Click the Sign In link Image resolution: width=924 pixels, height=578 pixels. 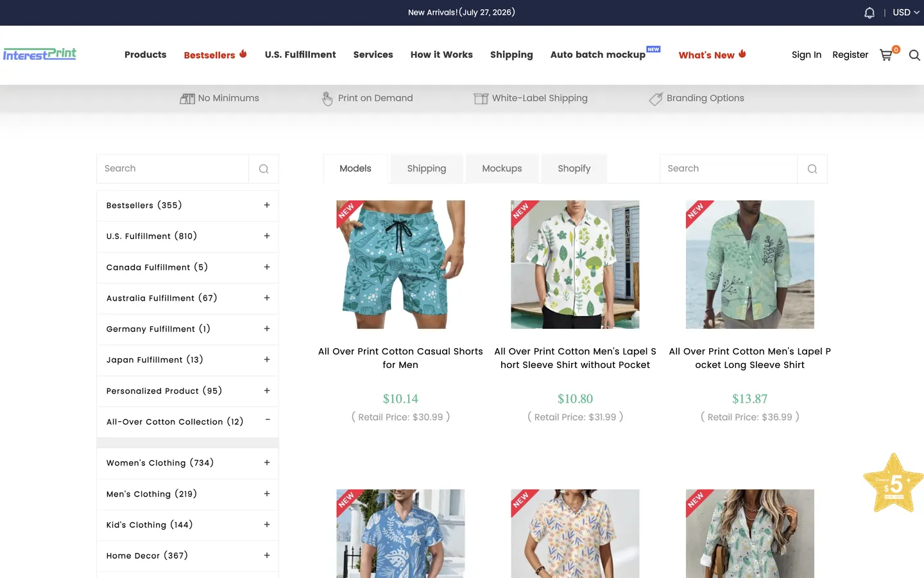pos(807,55)
